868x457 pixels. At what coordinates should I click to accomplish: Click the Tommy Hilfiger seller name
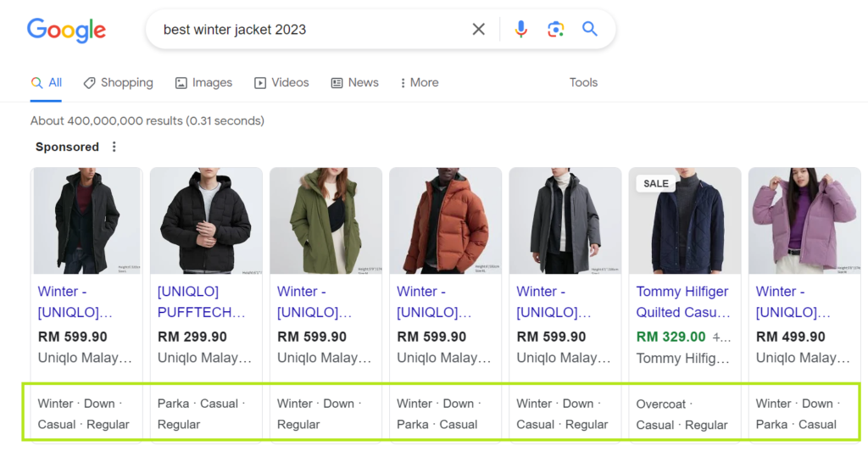pyautogui.click(x=683, y=359)
